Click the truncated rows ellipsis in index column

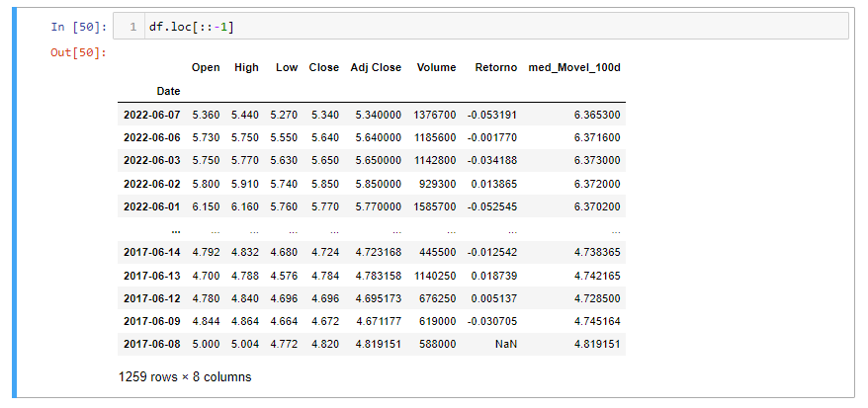click(175, 229)
